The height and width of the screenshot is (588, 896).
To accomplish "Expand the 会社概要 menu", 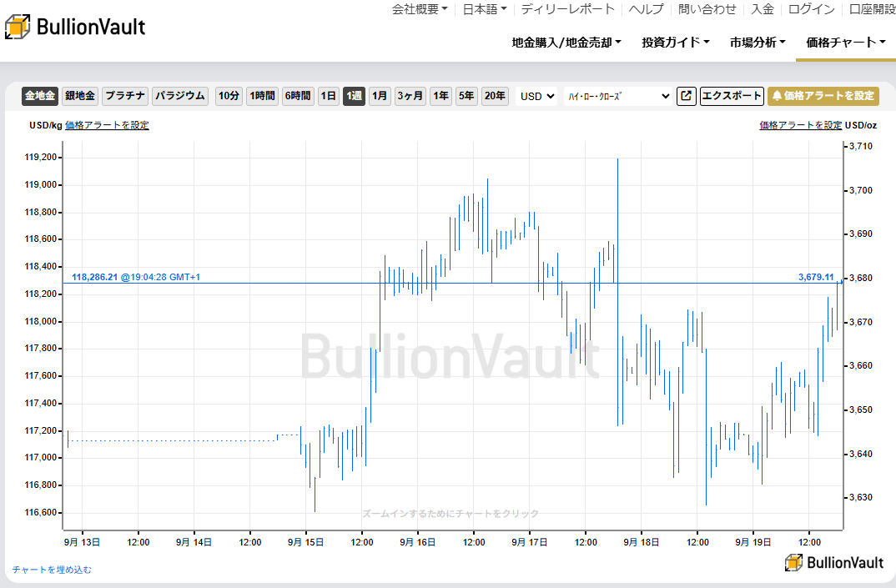I will point(420,9).
